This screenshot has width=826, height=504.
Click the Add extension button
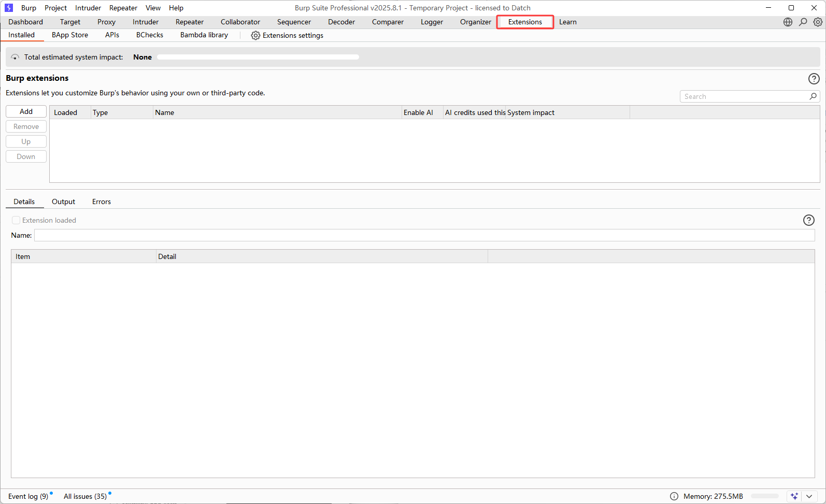pyautogui.click(x=26, y=111)
